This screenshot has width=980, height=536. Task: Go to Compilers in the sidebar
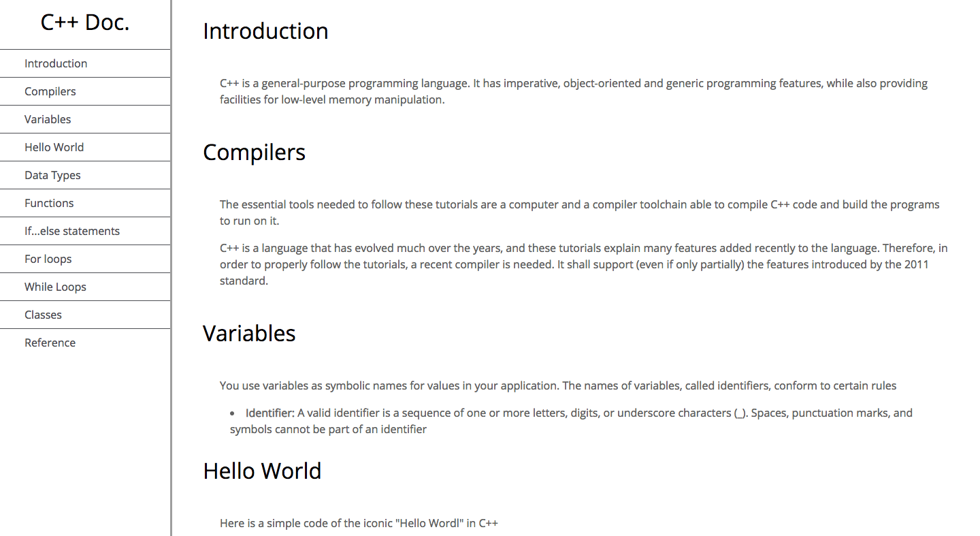[x=85, y=91]
